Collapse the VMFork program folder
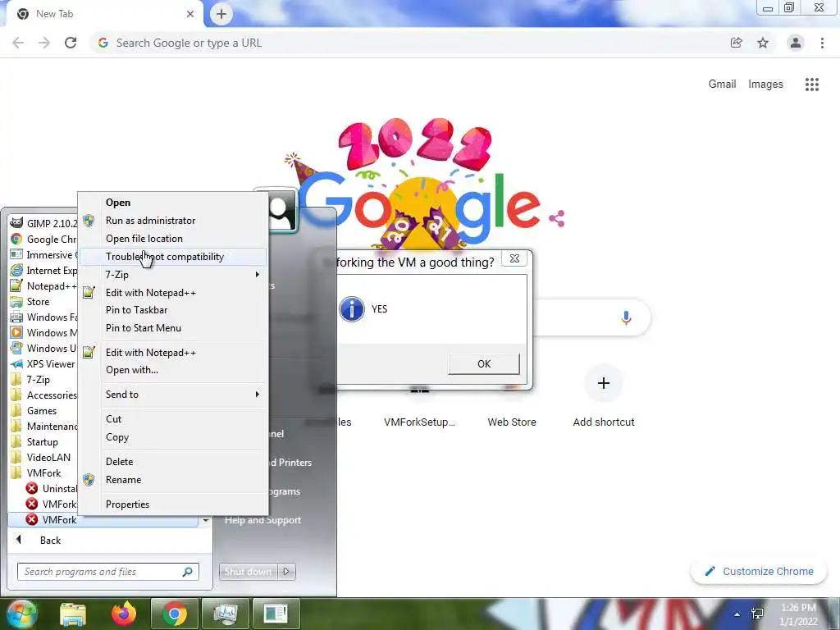 (44, 473)
